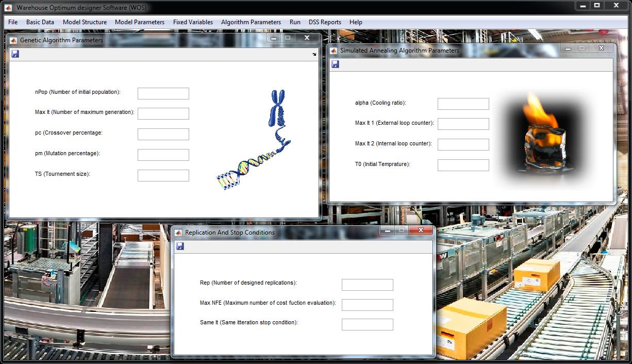Viewport: 632px width, 364px height.
Task: Focus the Max NFE cost function evaluation field
Action: [368, 305]
